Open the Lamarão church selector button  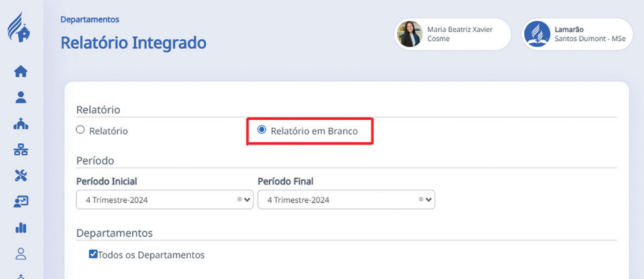pyautogui.click(x=577, y=34)
